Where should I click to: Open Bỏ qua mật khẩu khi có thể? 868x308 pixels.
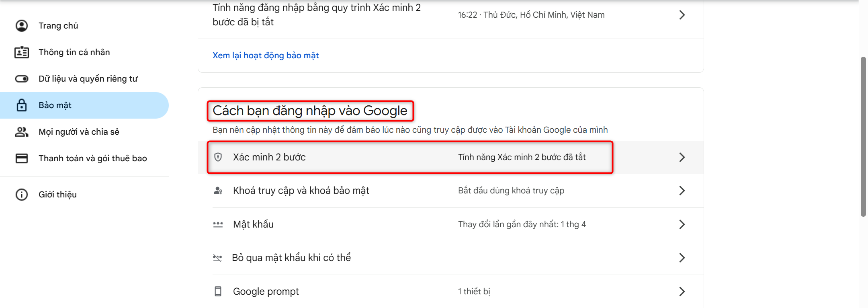[291, 258]
